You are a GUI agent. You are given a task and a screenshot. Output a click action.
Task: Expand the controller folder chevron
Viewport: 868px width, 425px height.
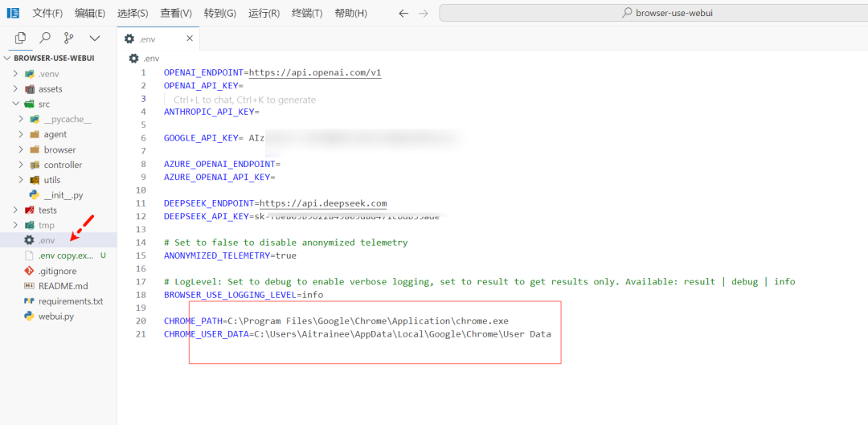coord(21,165)
